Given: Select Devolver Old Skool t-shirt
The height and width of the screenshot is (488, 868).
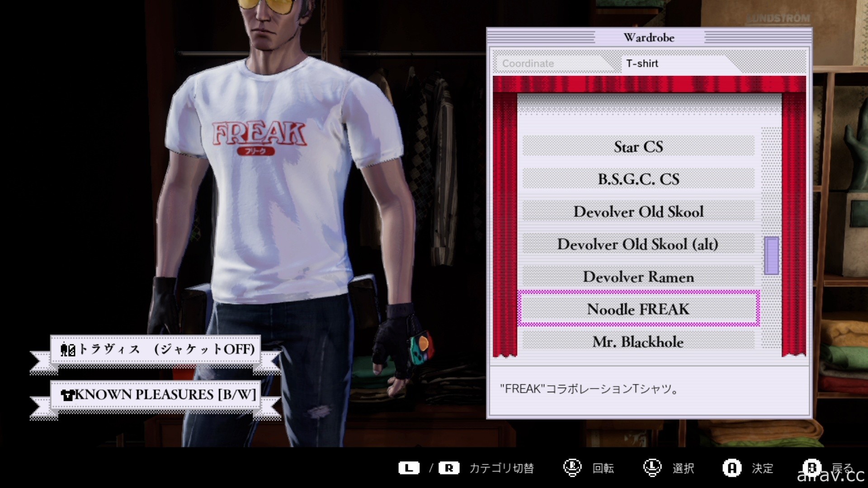Looking at the screenshot, I should pos(637,211).
